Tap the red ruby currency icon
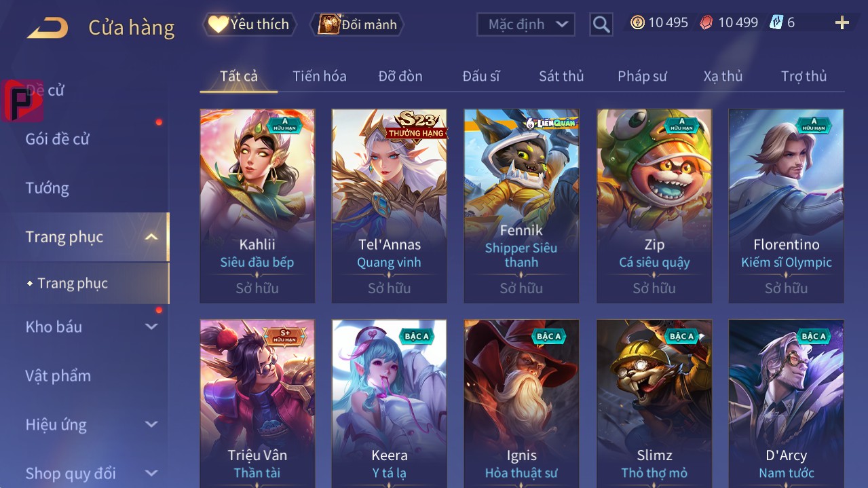The image size is (868, 488). coord(706,23)
